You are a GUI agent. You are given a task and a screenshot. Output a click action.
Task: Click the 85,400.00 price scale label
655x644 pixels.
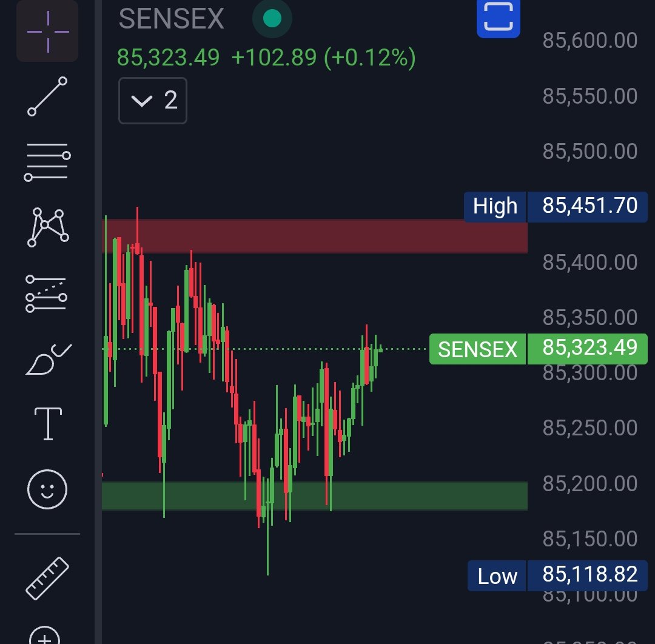(590, 263)
